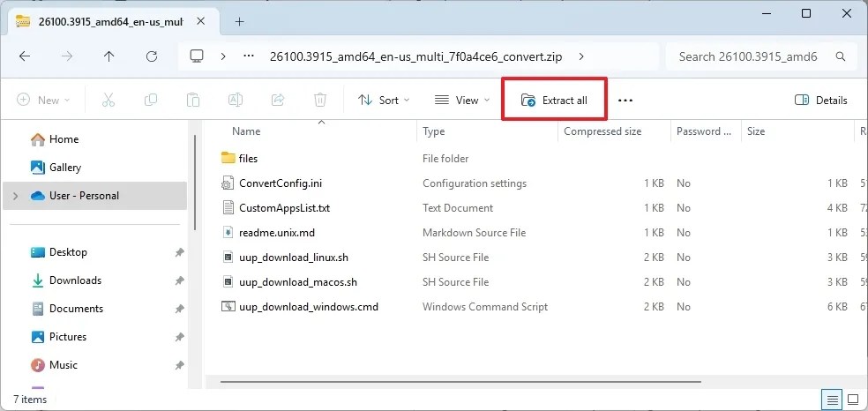This screenshot has width=868, height=411.
Task: Go up one folder level
Action: pyautogui.click(x=109, y=56)
